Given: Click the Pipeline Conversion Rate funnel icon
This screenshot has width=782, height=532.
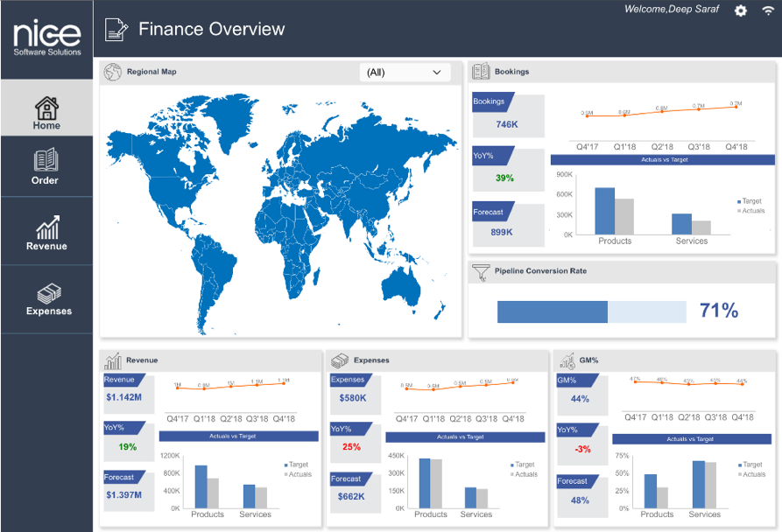Looking at the screenshot, I should (x=480, y=272).
